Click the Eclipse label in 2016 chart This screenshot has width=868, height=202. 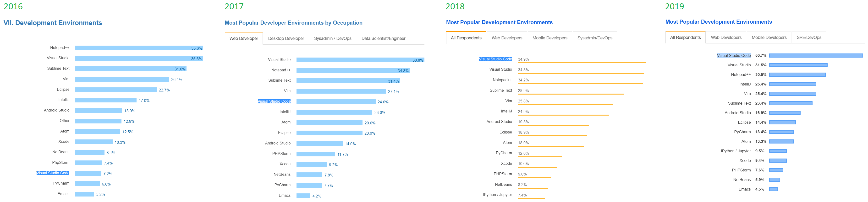point(63,90)
